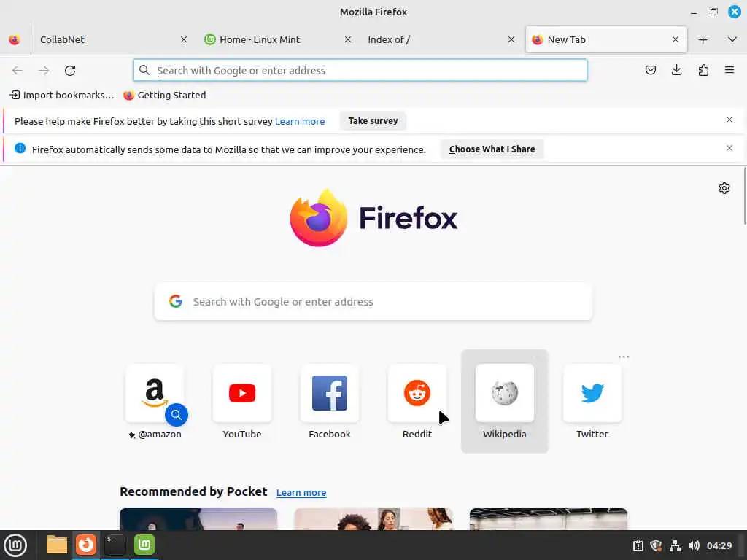Click the 04:29 clock in tray

(719, 545)
